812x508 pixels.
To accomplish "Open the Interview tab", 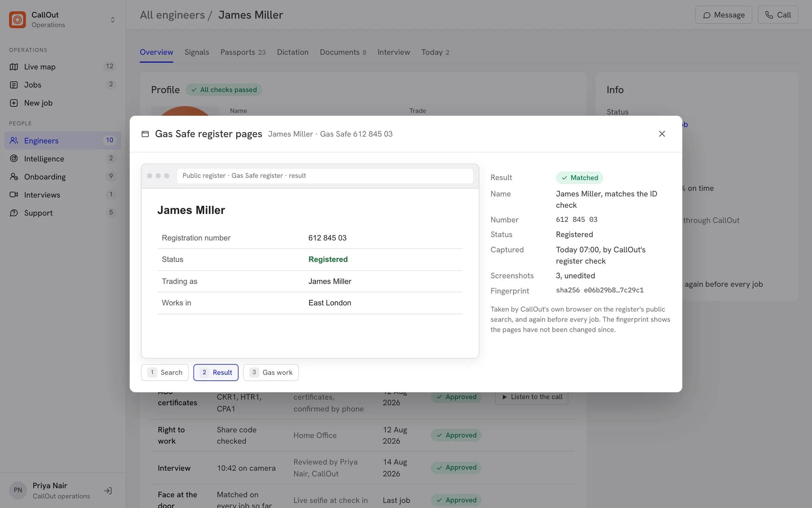I will 393,52.
